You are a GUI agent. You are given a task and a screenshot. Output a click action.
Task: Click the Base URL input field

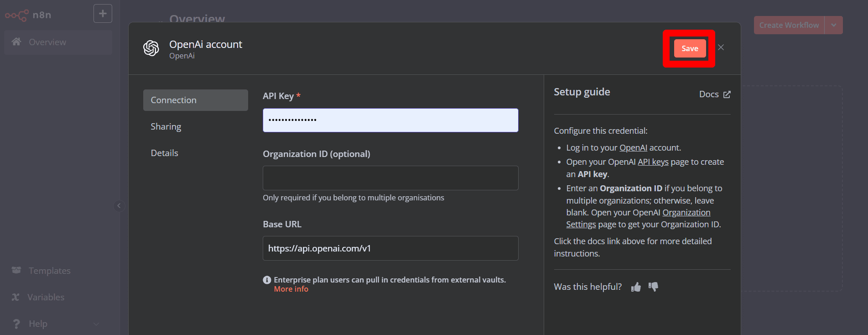coord(390,248)
